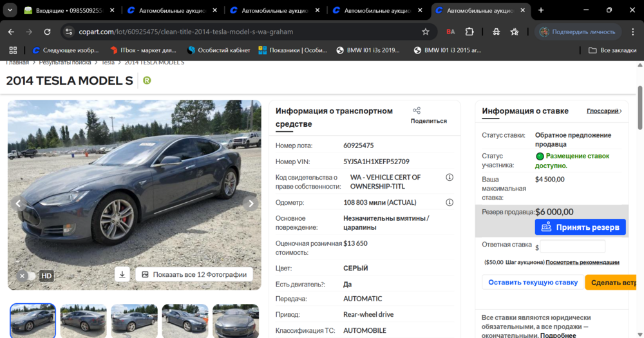This screenshot has height=338, width=644.
Task: Bookmark page with the star icon
Action: coord(426,32)
